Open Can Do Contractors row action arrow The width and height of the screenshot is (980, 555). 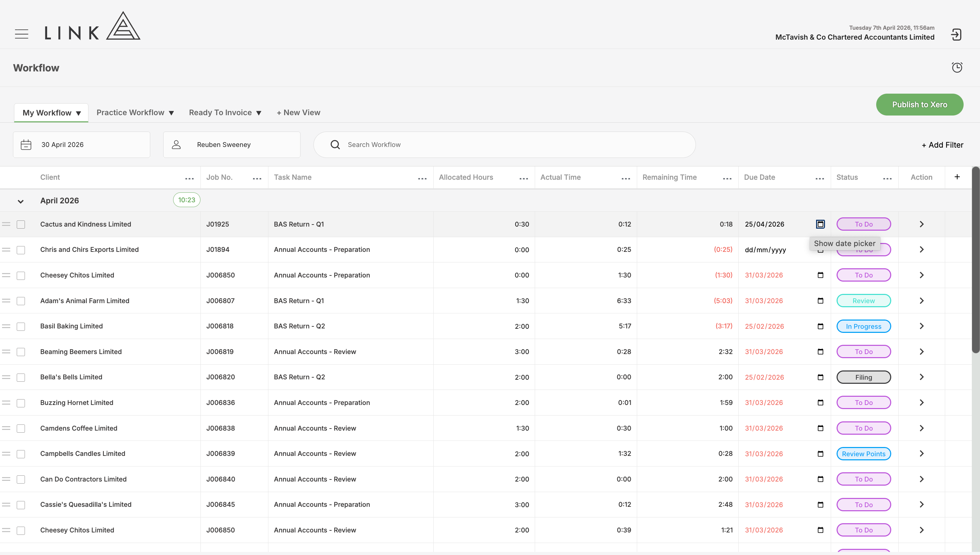(x=922, y=479)
